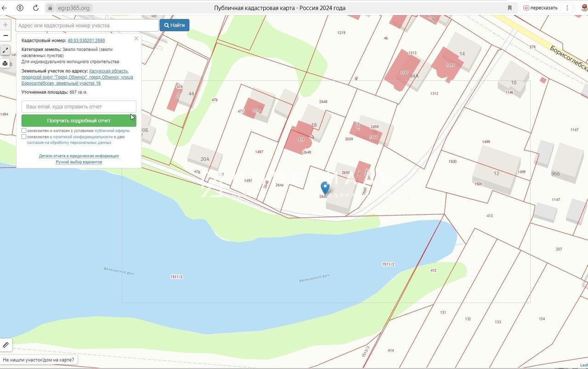Open the Yandex home button
The width and height of the screenshot is (588, 369).
coord(20,8)
